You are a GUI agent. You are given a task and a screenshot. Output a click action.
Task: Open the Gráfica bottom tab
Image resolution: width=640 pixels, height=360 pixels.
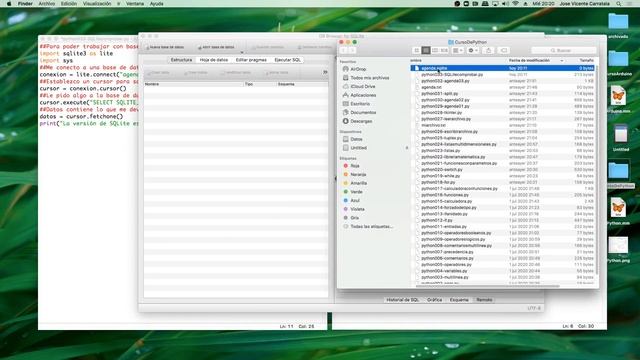click(434, 300)
